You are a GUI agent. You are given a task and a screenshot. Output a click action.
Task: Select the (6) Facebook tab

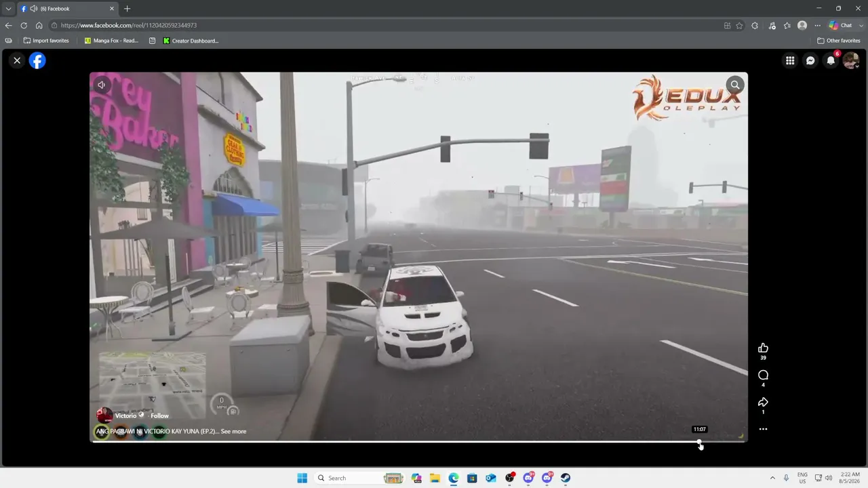click(x=66, y=8)
